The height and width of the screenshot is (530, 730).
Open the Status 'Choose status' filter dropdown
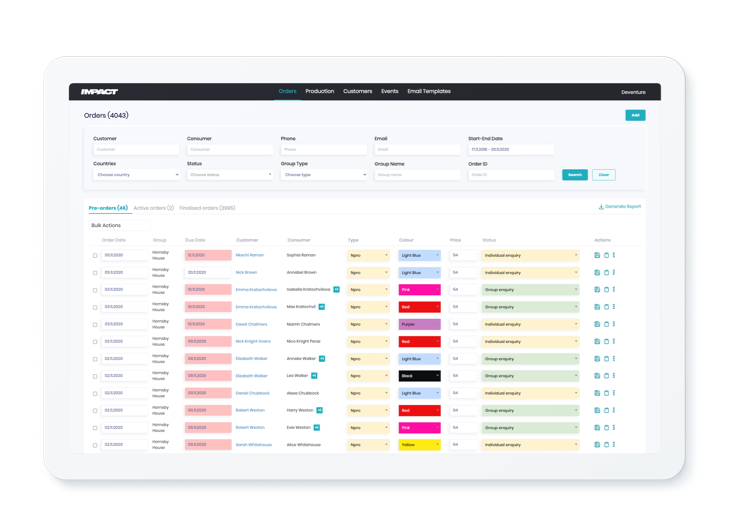tap(230, 175)
